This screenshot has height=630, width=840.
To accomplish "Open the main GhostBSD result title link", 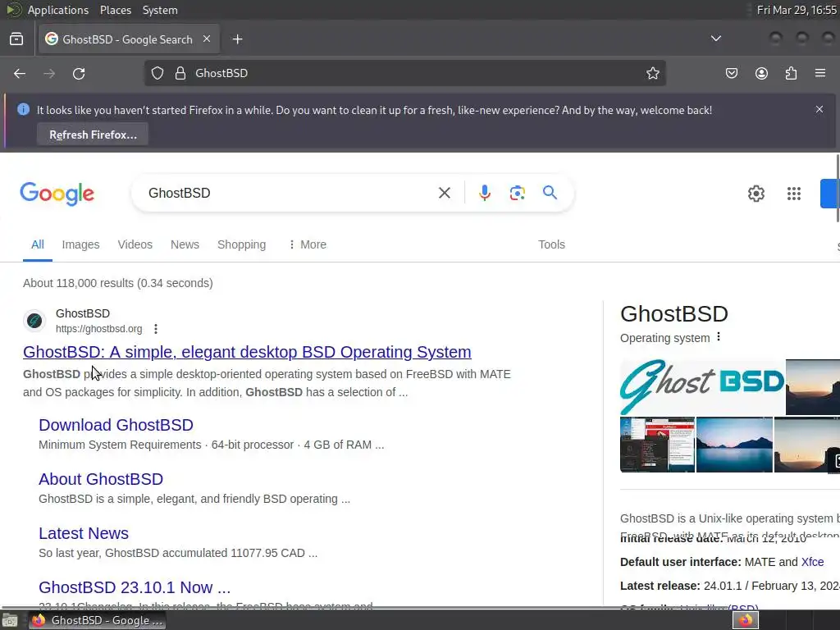I will 247,352.
